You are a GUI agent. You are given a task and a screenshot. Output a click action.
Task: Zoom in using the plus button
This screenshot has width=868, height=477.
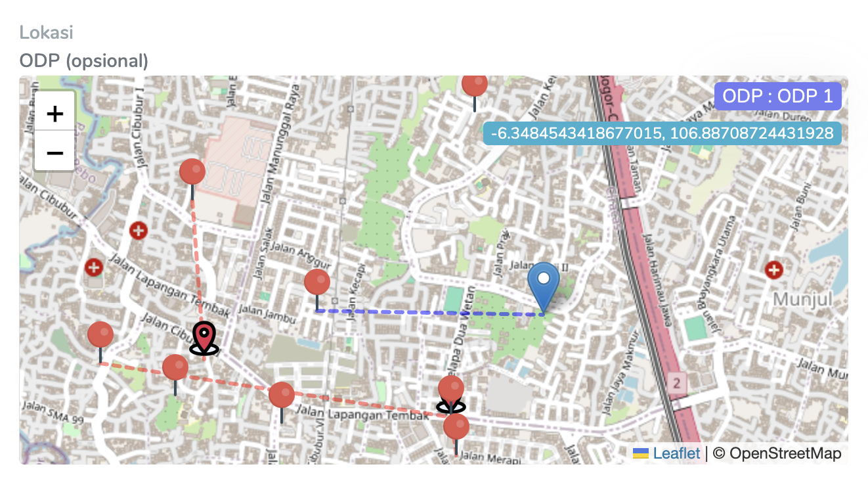(x=55, y=114)
